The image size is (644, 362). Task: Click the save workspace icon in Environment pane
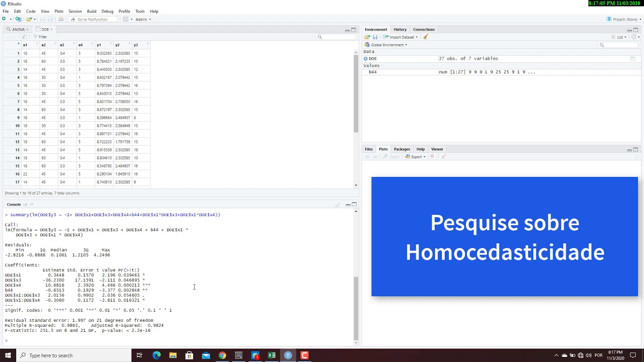coord(375,37)
